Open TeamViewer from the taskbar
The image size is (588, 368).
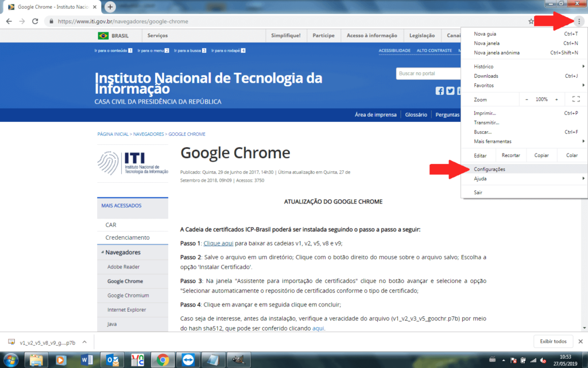coord(188,360)
